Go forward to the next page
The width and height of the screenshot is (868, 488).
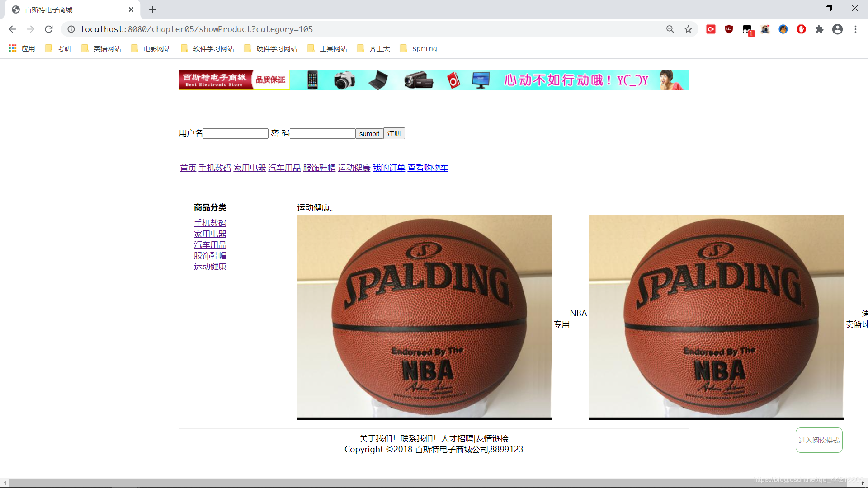30,29
